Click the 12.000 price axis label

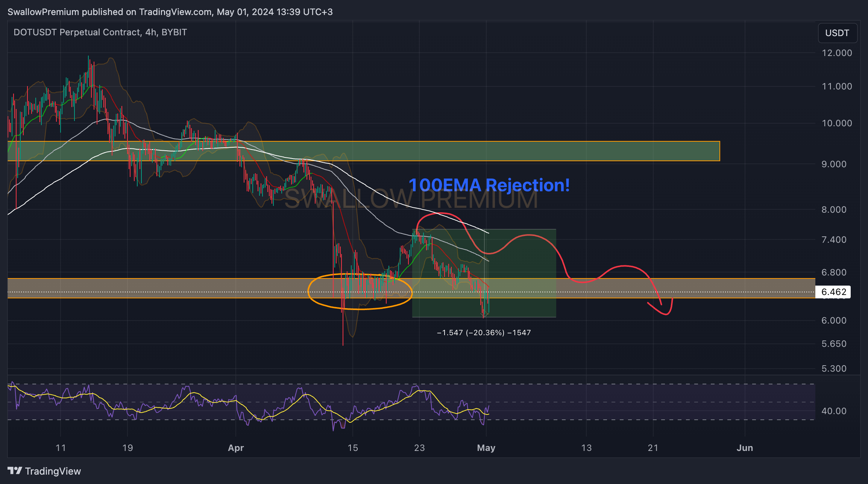[837, 53]
